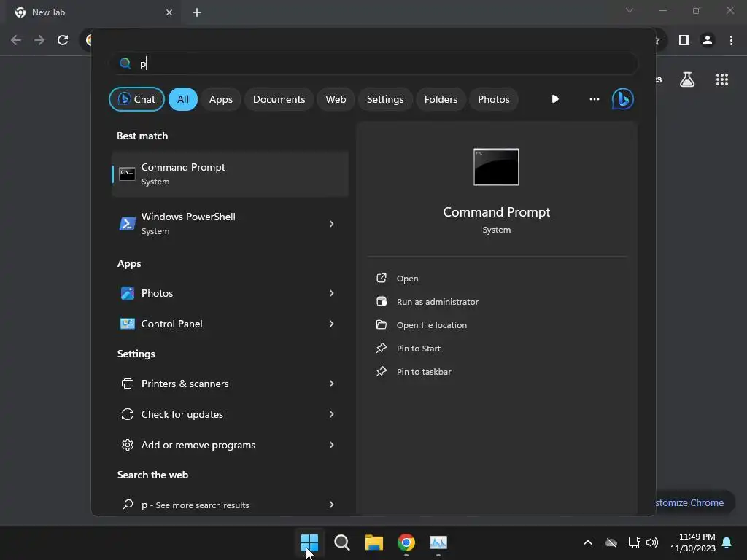Switch to the Documents filter tab
747x560 pixels.
coord(279,99)
